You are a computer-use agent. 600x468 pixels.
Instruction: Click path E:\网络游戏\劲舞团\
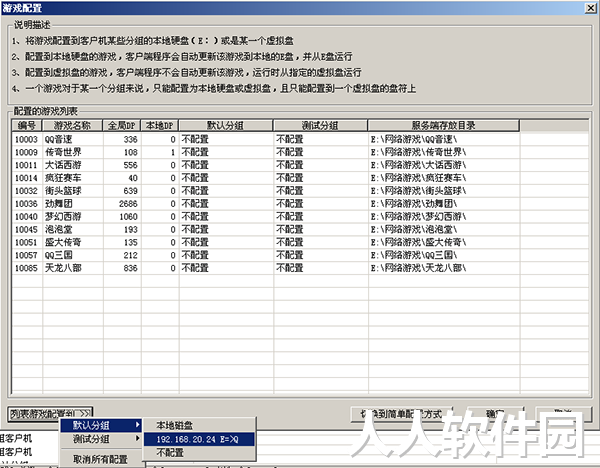[414, 204]
